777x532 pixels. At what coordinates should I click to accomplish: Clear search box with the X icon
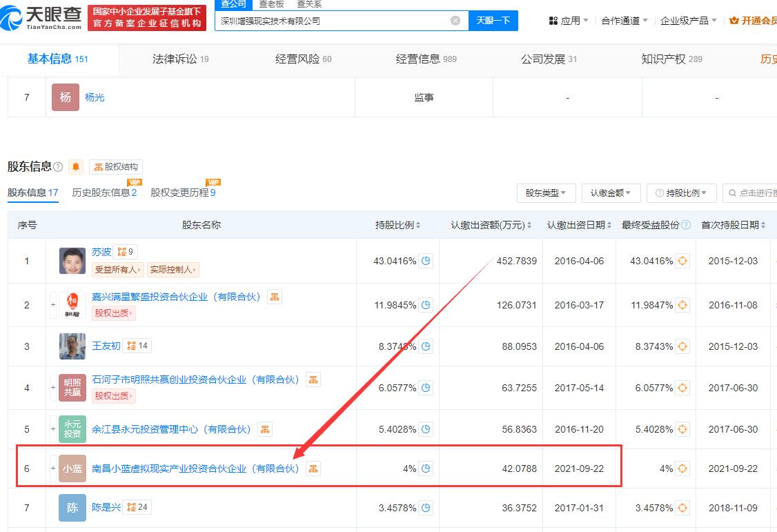click(x=455, y=21)
